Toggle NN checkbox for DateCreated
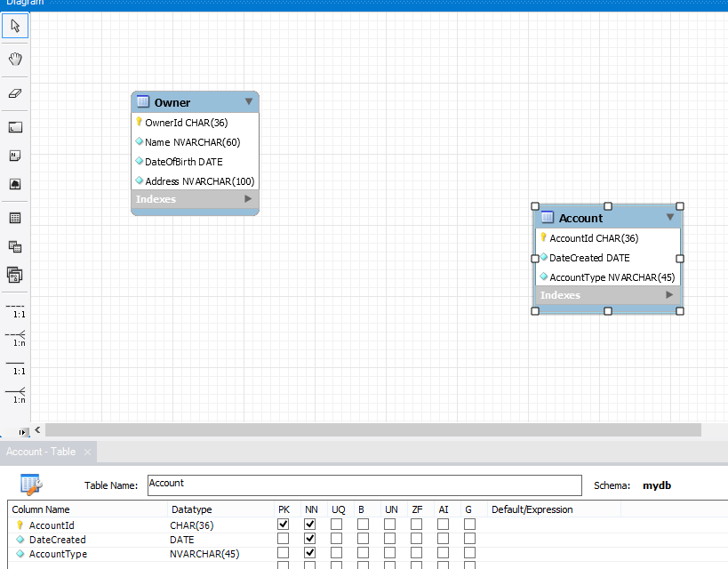The image size is (728, 569). pos(309,539)
